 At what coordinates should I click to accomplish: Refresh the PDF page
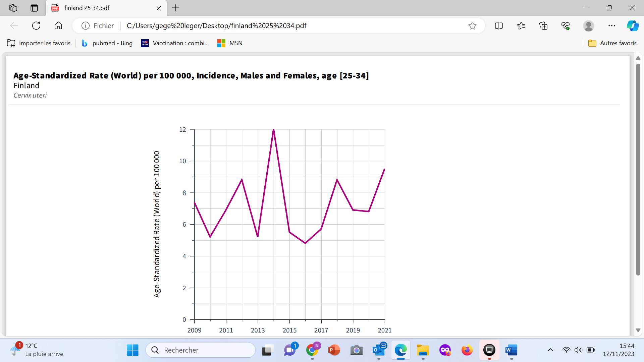pos(36,26)
